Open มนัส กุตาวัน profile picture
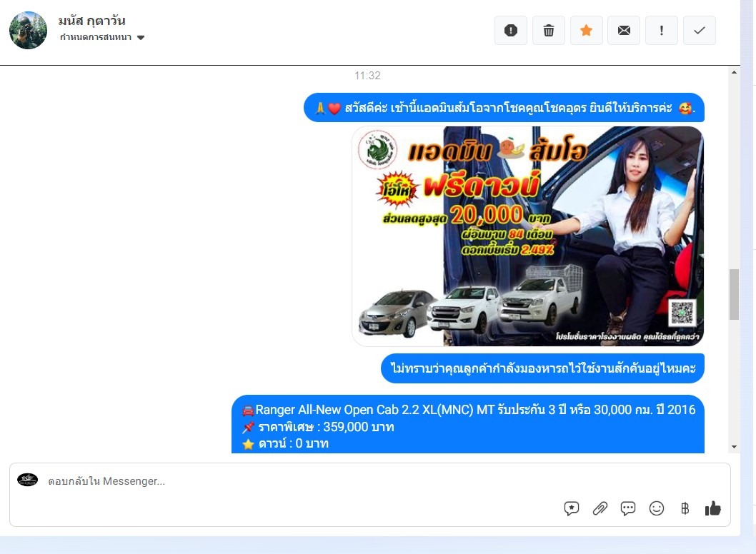 pyautogui.click(x=28, y=31)
